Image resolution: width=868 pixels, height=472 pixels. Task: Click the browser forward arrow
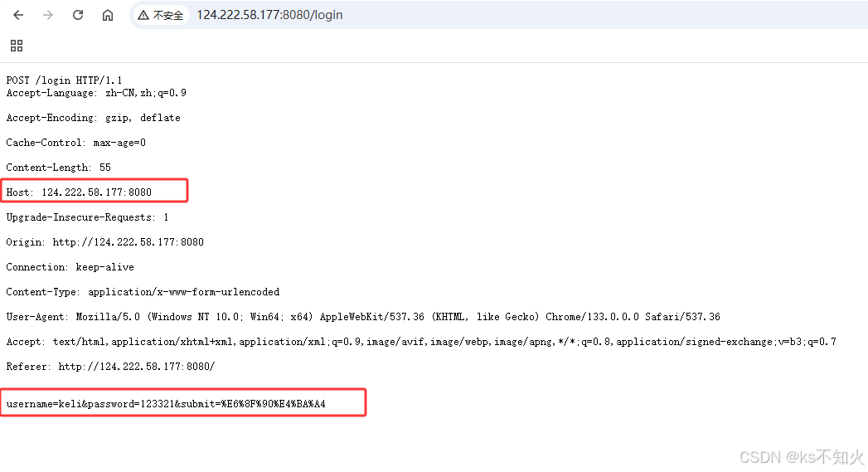click(48, 15)
